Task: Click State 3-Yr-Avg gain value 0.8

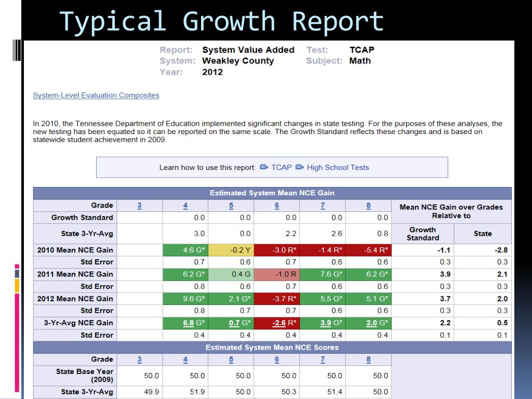Action: 382,234
